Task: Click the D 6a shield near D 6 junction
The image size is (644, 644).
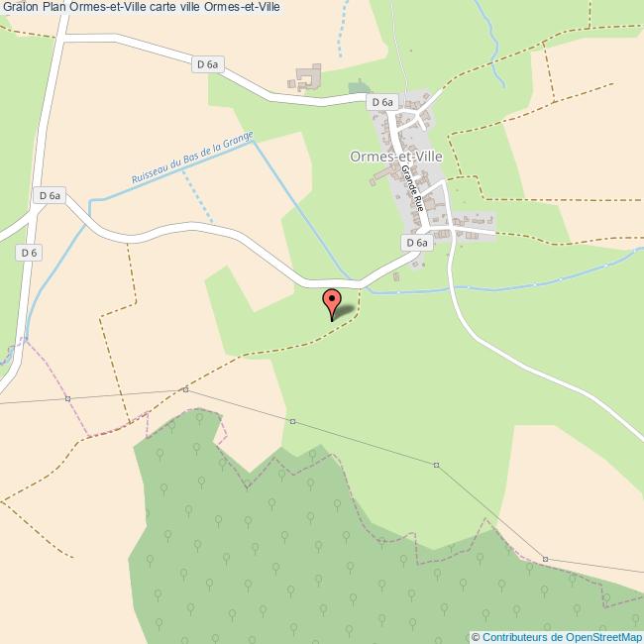Action: pyautogui.click(x=50, y=195)
